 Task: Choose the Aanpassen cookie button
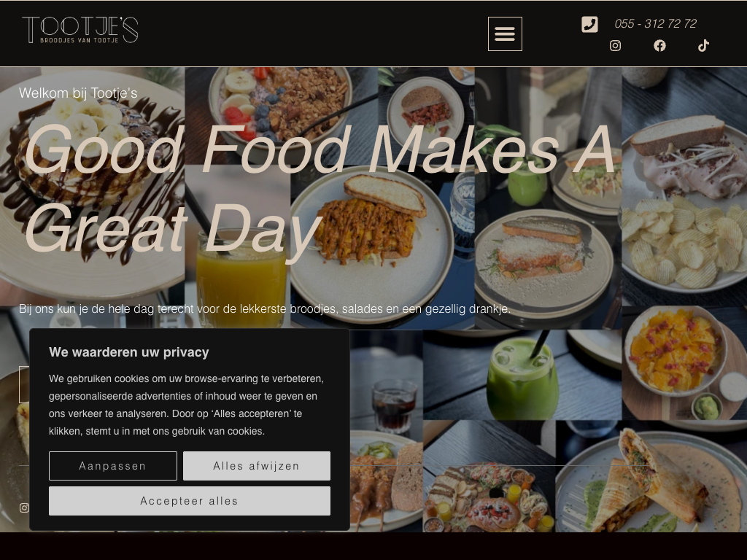[113, 466]
